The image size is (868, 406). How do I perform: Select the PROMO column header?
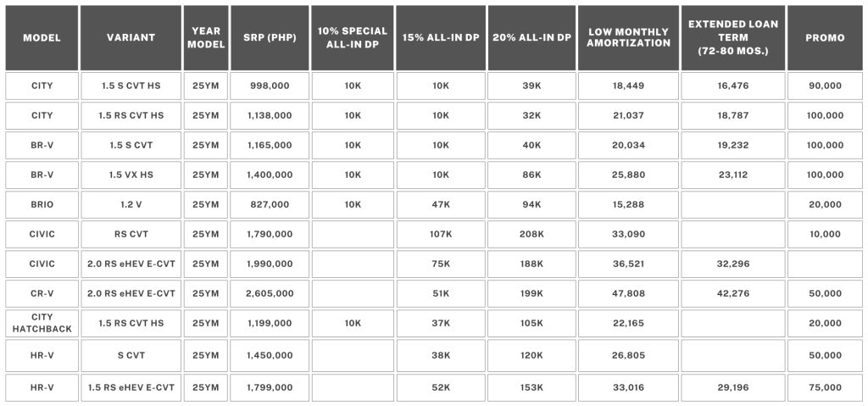tap(825, 38)
